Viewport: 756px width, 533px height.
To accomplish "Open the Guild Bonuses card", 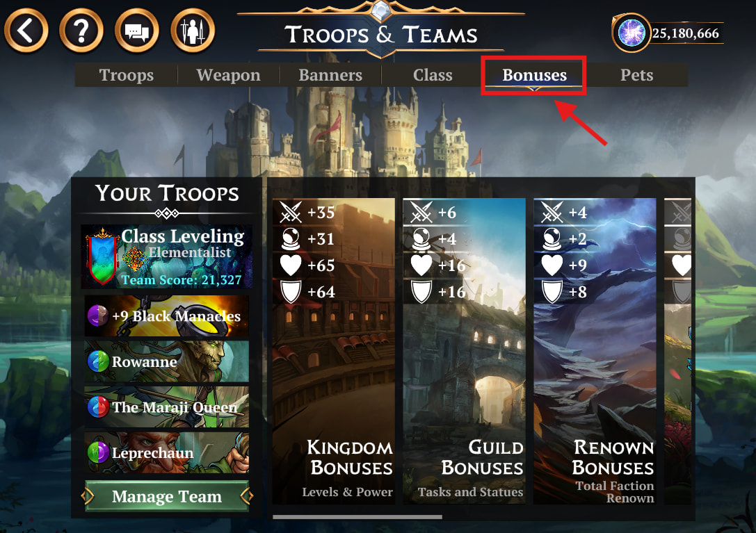I will tap(465, 352).
